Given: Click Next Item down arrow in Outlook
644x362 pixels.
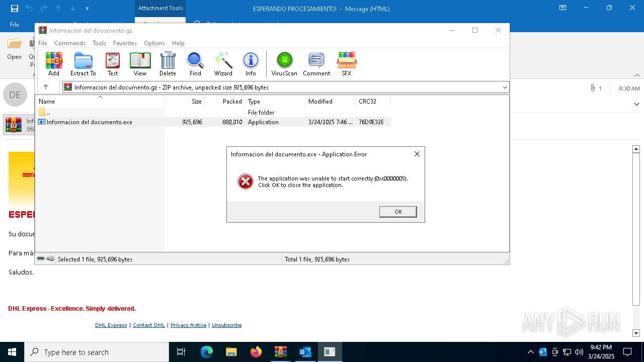Looking at the screenshot, I should [x=73, y=8].
